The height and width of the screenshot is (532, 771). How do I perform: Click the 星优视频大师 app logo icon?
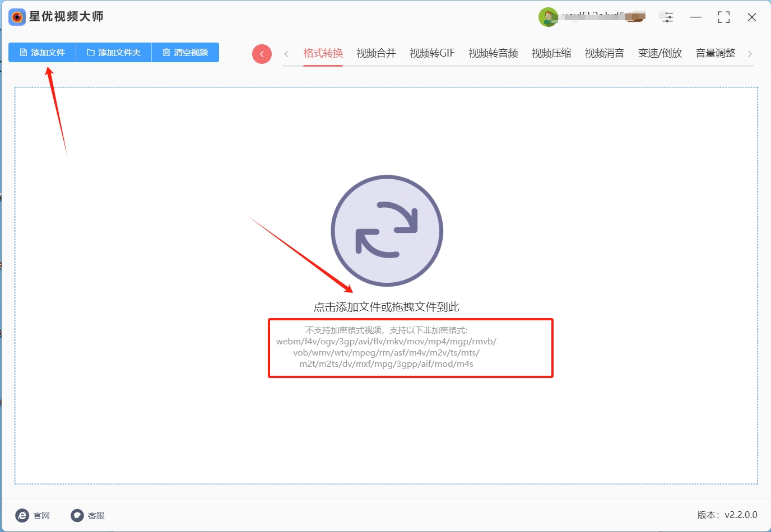(x=17, y=17)
